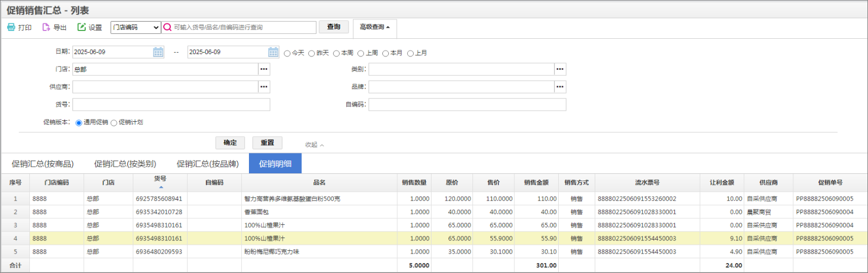Select 今天 radio button
This screenshot has width=868, height=273.
[287, 54]
